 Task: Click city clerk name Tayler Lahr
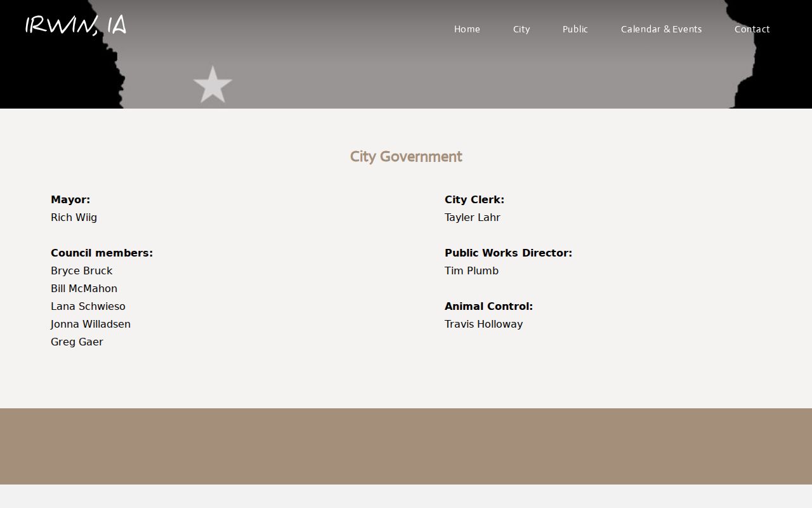473,217
